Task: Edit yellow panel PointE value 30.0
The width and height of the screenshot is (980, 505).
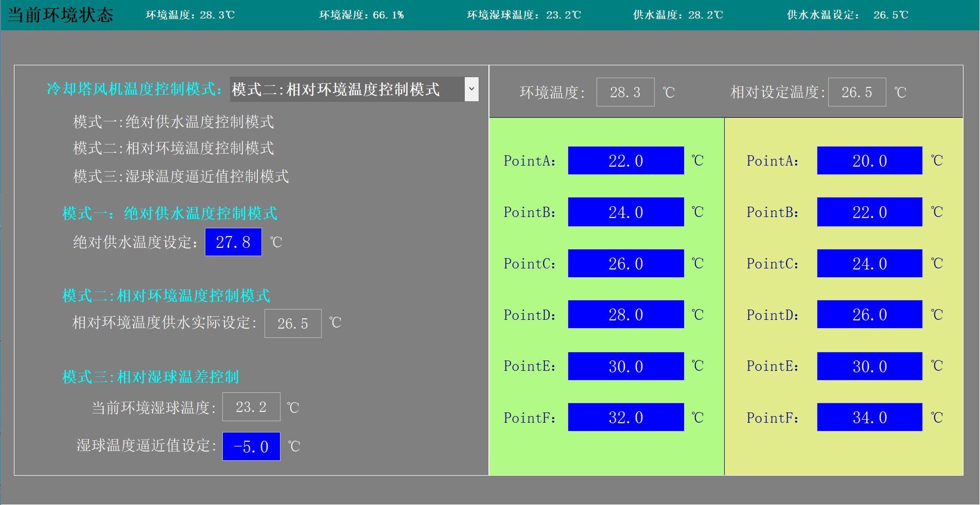Action: click(870, 366)
